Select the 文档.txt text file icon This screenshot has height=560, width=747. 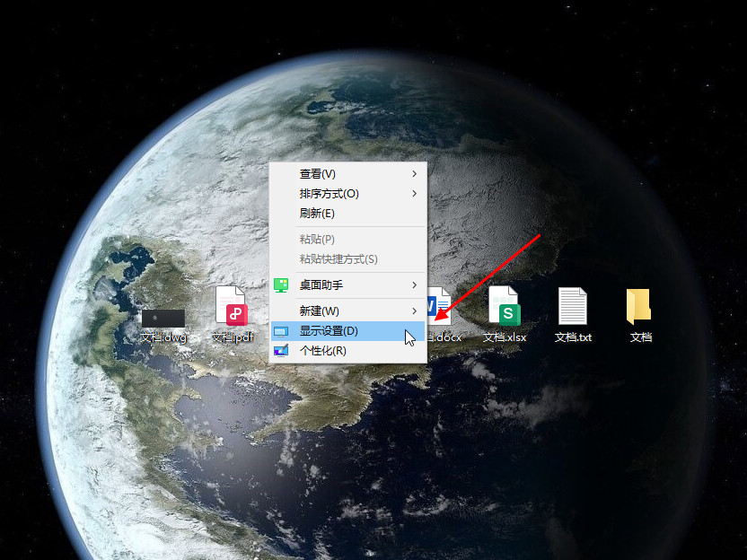(573, 307)
